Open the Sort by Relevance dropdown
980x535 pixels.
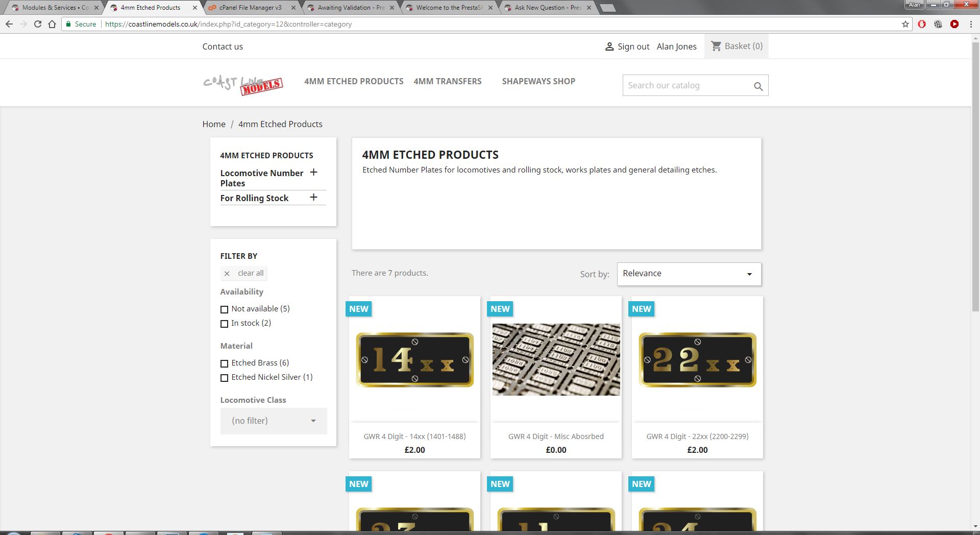point(689,274)
